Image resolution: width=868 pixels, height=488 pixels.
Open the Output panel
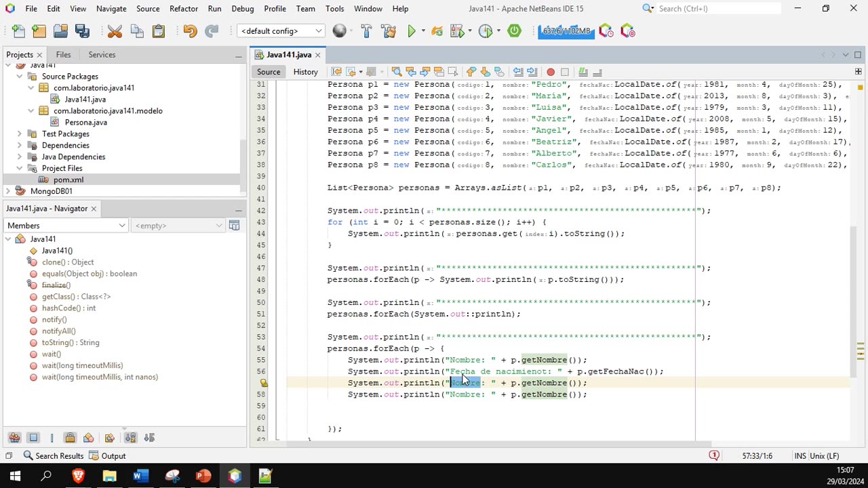click(x=108, y=456)
